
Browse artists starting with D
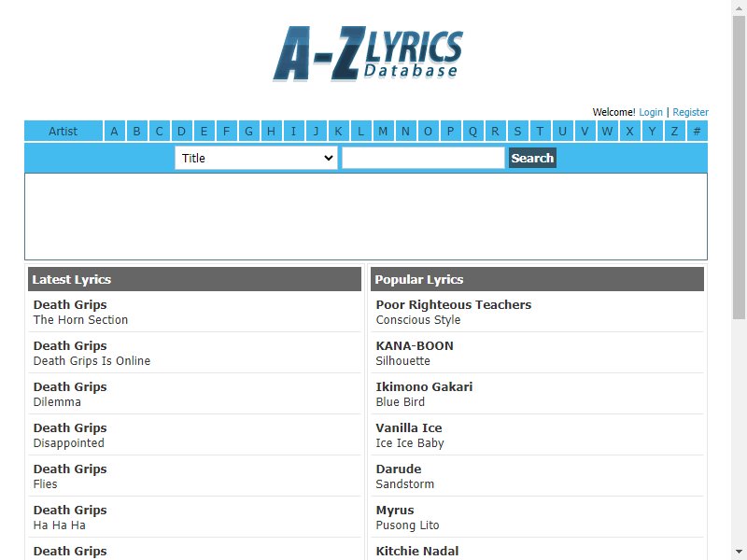point(181,132)
